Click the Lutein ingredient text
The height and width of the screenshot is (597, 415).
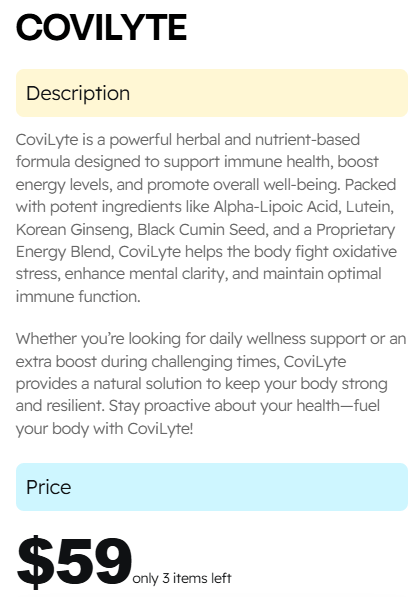pos(369,207)
